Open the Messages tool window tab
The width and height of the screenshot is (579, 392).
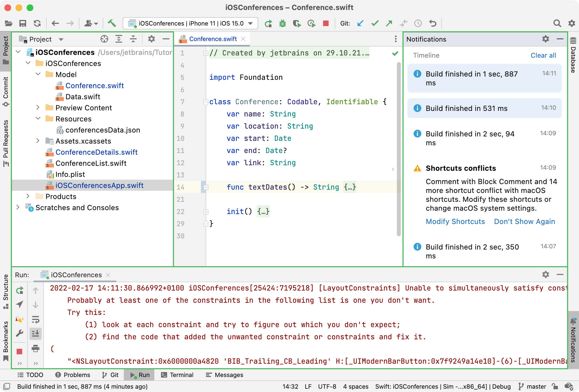(x=225, y=375)
